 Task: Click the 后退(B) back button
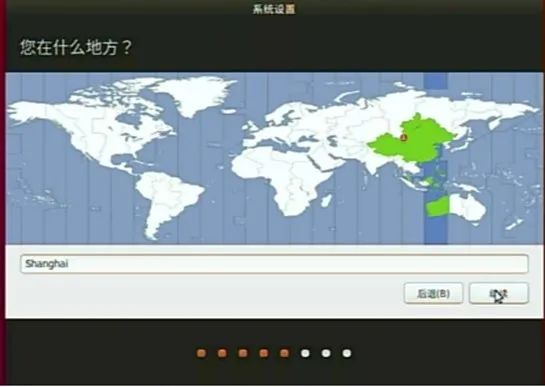pyautogui.click(x=433, y=293)
